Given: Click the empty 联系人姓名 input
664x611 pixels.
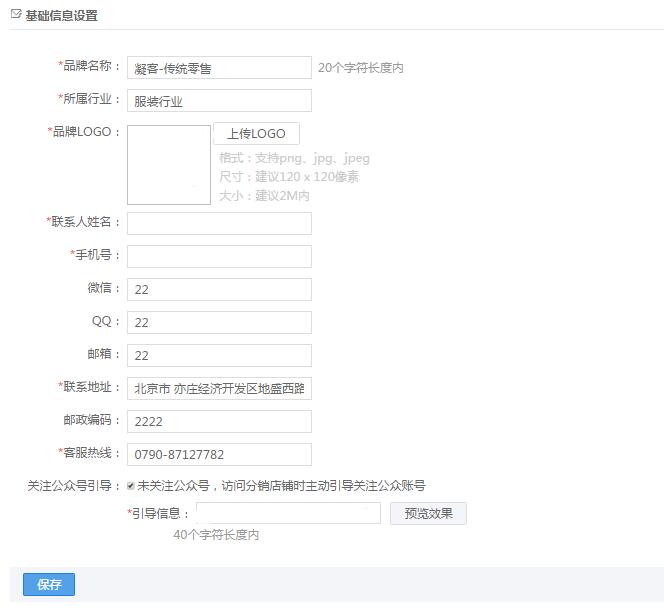Looking at the screenshot, I should click(x=219, y=223).
